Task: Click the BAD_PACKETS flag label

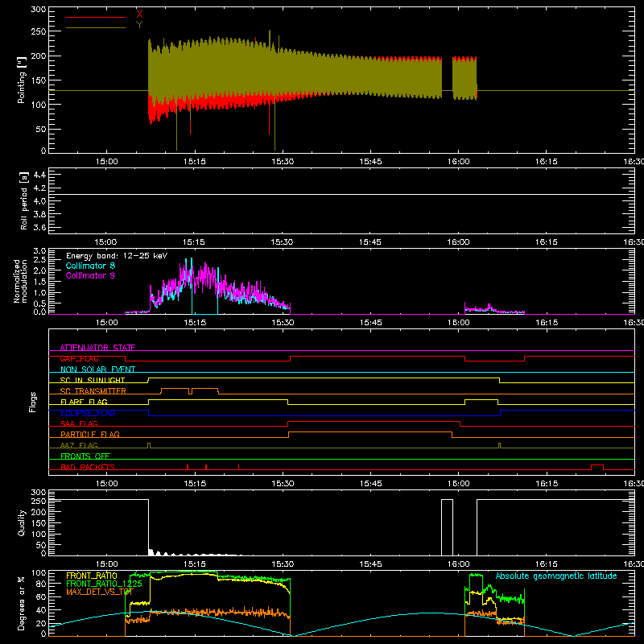Action: pos(88,467)
